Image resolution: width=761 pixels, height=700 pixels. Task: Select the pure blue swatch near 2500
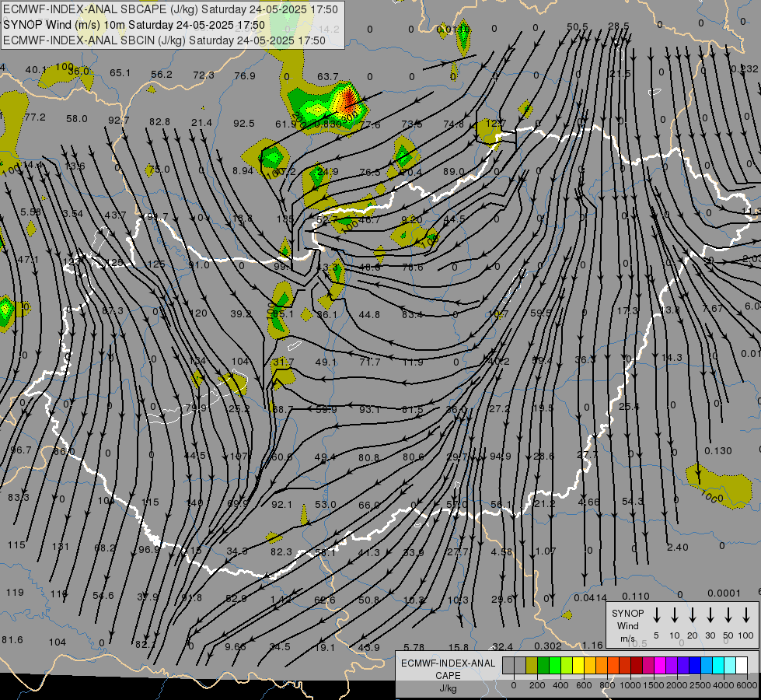click(x=695, y=666)
